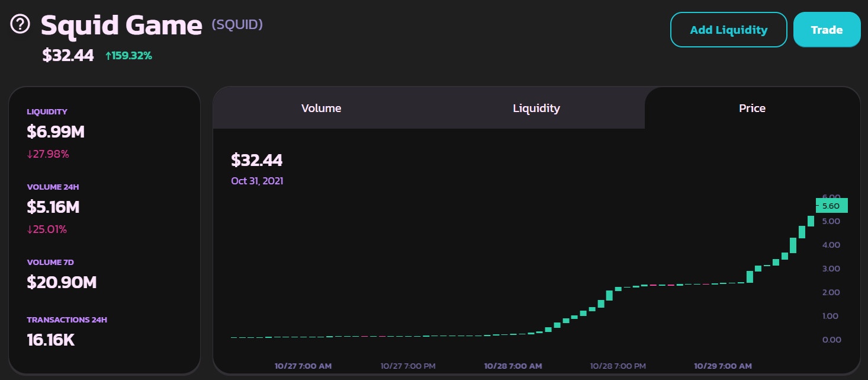Select the VOLUME 7D $20.90M stat
Image resolution: width=868 pixels, height=380 pixels.
point(62,282)
